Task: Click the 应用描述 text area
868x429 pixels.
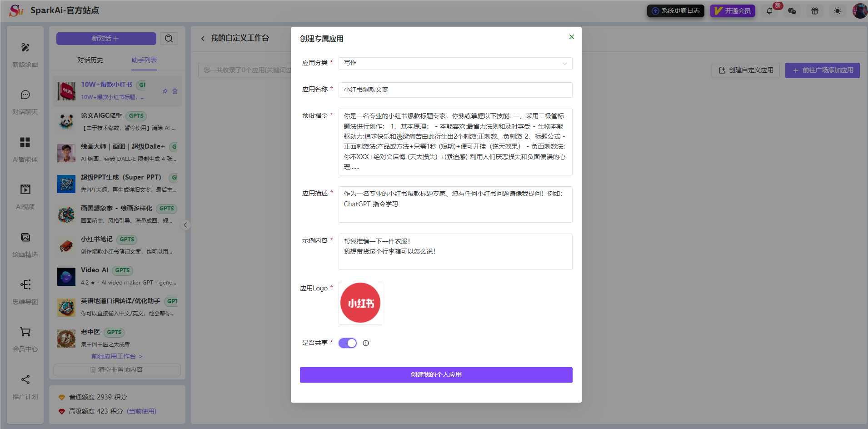Action: (x=455, y=205)
